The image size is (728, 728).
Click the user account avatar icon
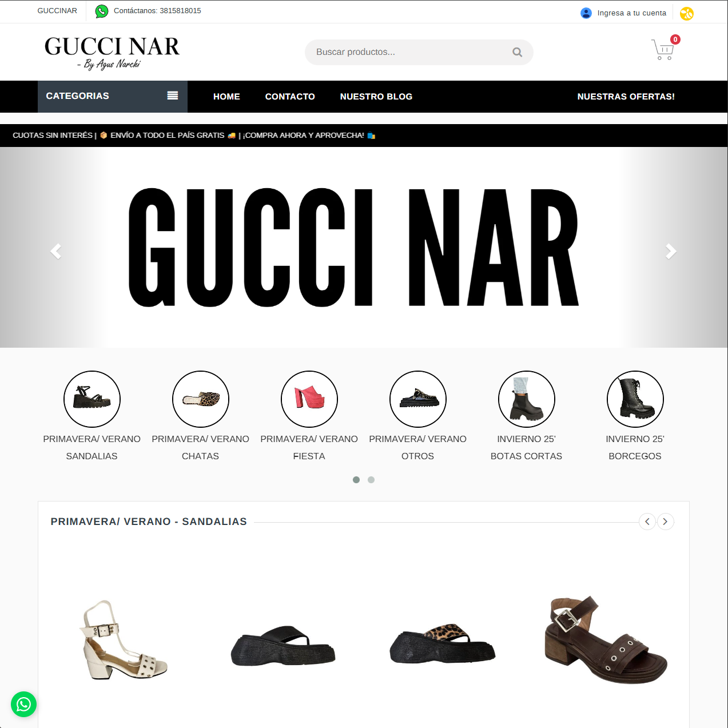click(x=586, y=13)
